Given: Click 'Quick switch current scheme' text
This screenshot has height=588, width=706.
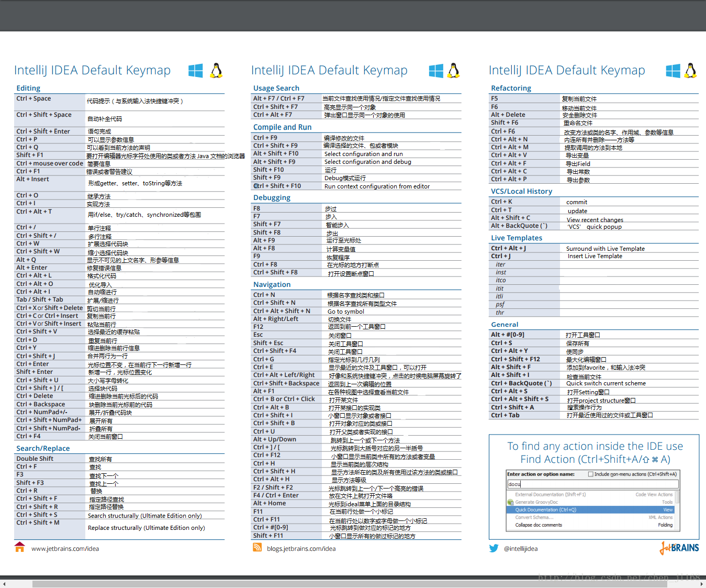Looking at the screenshot, I should tap(606, 383).
